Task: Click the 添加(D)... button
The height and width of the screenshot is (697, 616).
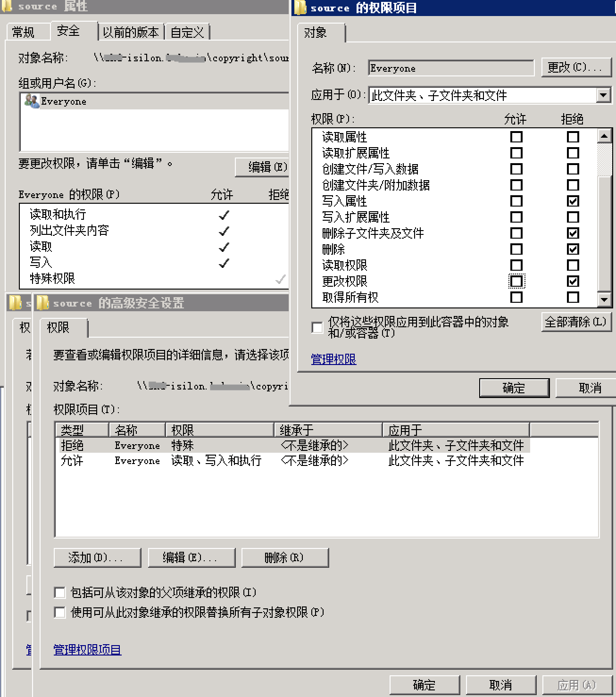Action: (97, 557)
